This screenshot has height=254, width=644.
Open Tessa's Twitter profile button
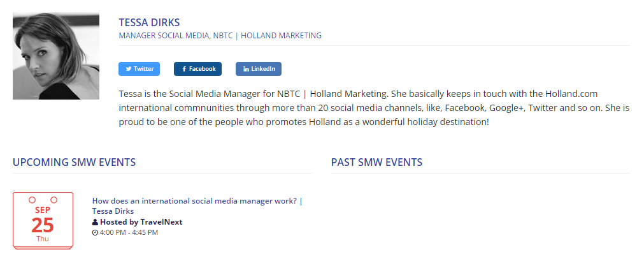tap(140, 69)
